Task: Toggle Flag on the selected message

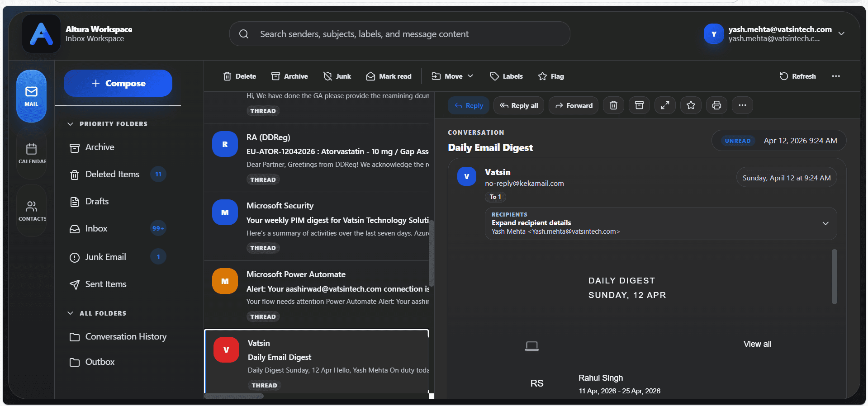Action: click(x=551, y=76)
